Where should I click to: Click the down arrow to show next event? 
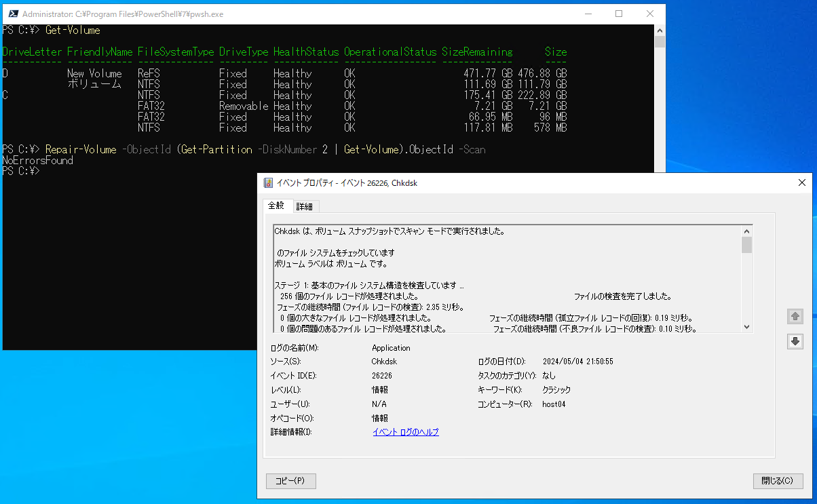[x=795, y=341]
